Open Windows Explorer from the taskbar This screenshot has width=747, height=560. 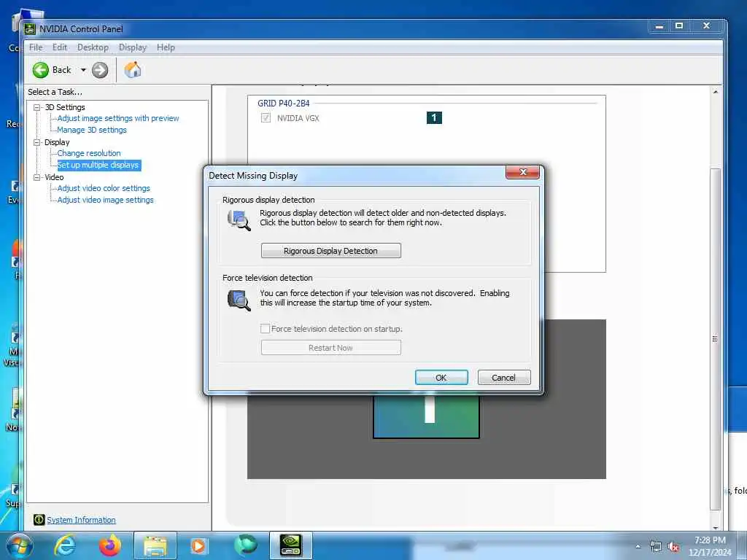pyautogui.click(x=155, y=545)
